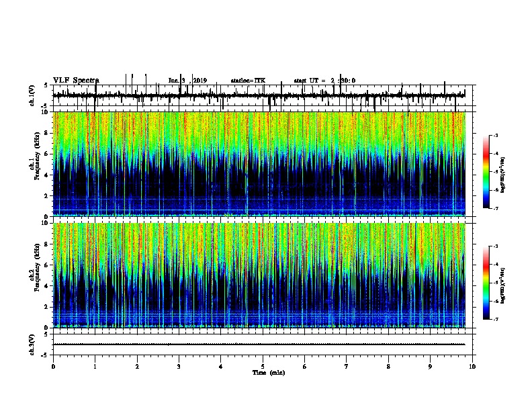Click the "Time (min)" x-axis label
The image size is (532, 411).
pyautogui.click(x=269, y=373)
